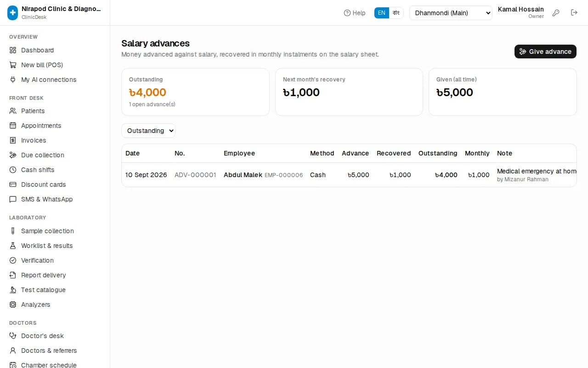Open the Dhanmondi (Main) branch dropdown
Viewport: 588px width, 368px height.
click(451, 13)
